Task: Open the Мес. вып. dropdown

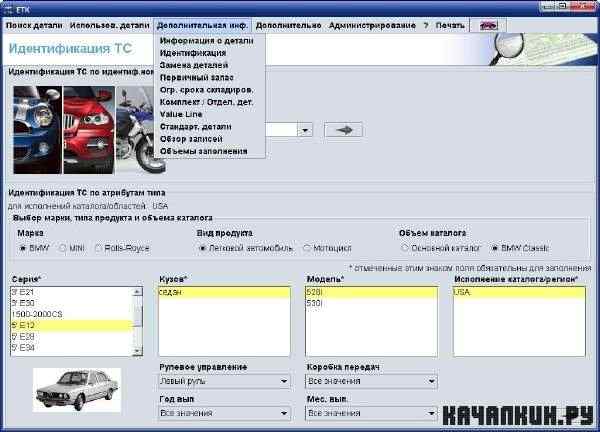Action: point(431,413)
